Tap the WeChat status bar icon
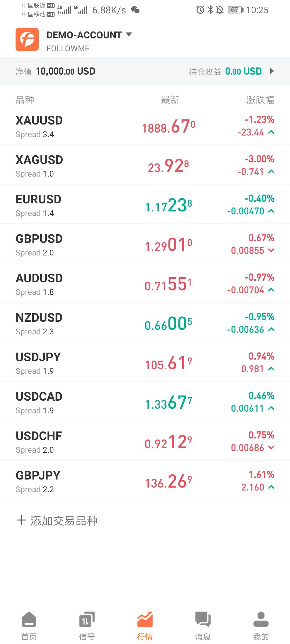290x644 pixels. click(x=135, y=10)
